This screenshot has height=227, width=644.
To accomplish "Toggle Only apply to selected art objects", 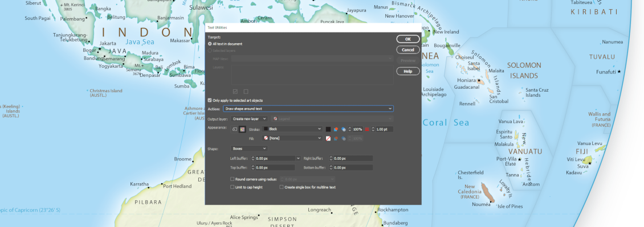I will (210, 100).
